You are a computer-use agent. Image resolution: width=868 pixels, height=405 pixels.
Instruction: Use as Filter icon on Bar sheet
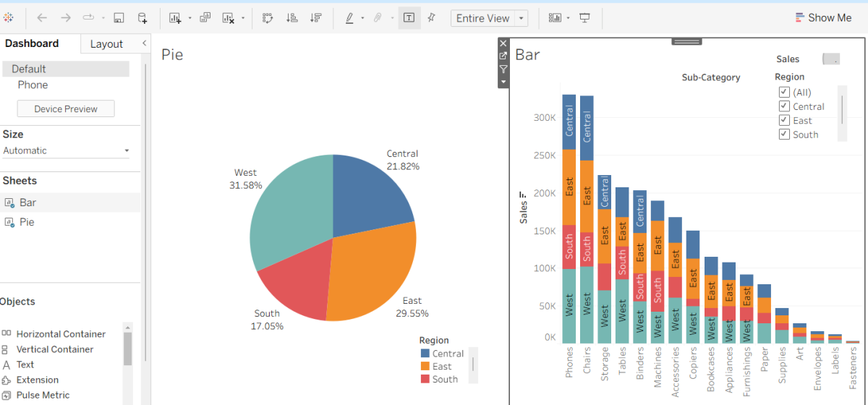click(x=503, y=69)
